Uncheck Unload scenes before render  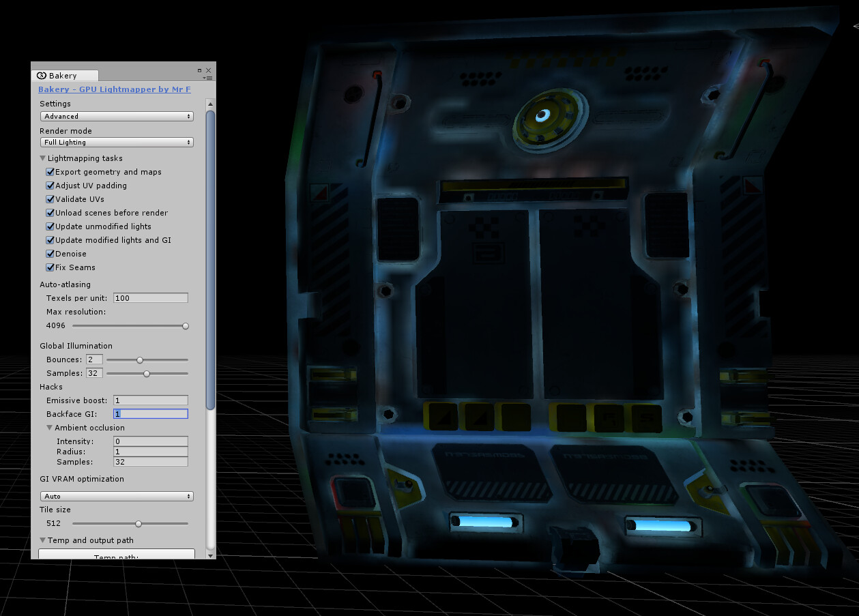[50, 213]
